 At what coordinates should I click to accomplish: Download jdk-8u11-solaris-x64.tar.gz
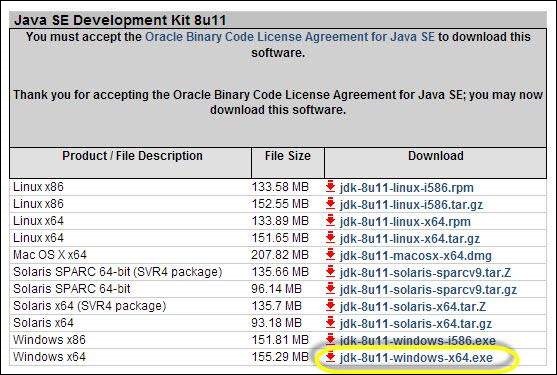click(416, 324)
